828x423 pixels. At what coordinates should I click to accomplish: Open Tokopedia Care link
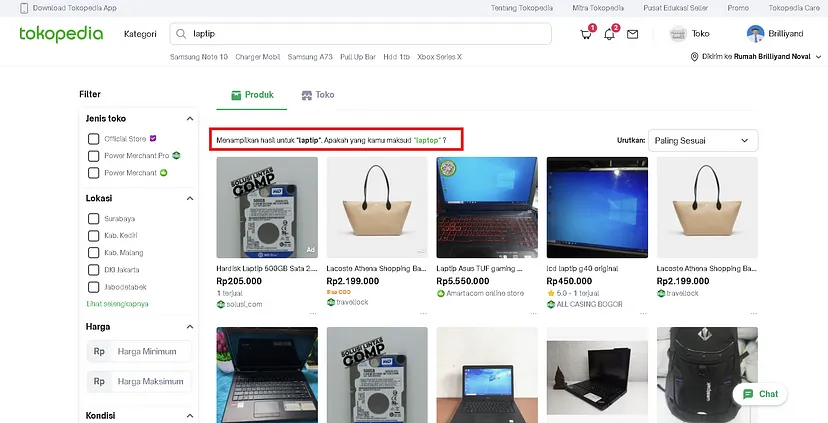coord(794,8)
